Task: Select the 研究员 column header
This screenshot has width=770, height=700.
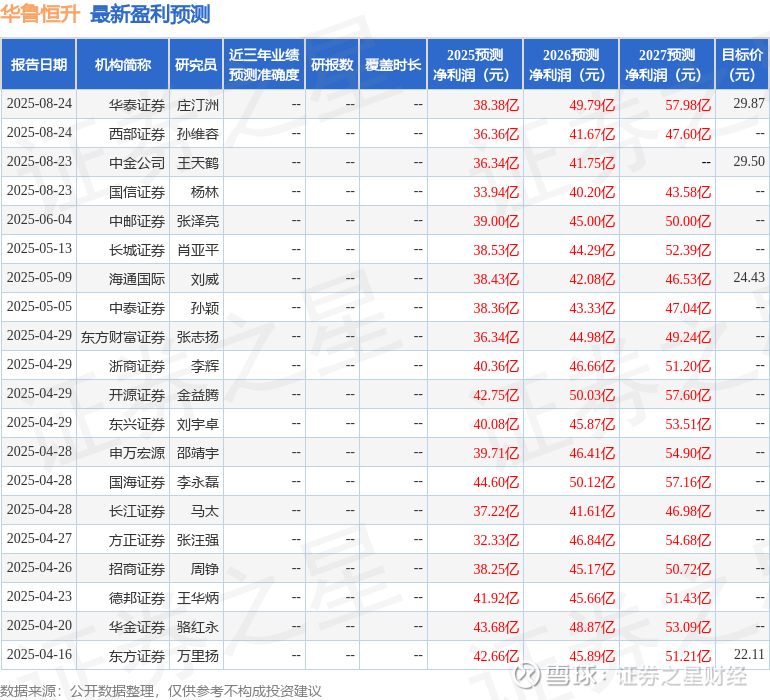Action: point(196,64)
